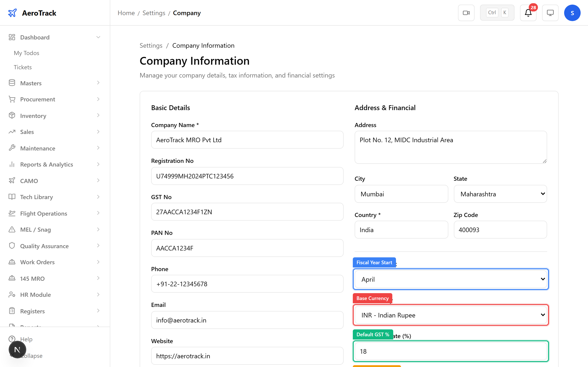588x367 pixels.
Task: Open the Reports & Analytics chart icon
Action: click(12, 164)
